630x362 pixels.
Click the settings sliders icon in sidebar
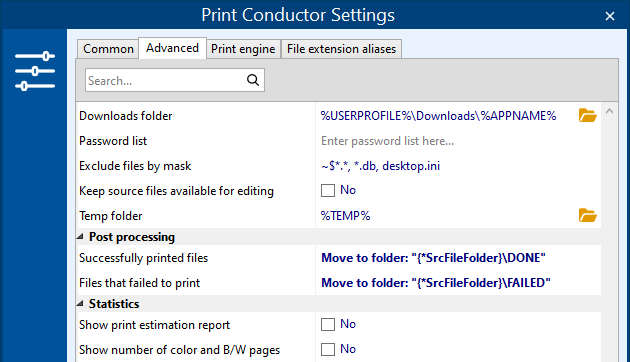(35, 71)
